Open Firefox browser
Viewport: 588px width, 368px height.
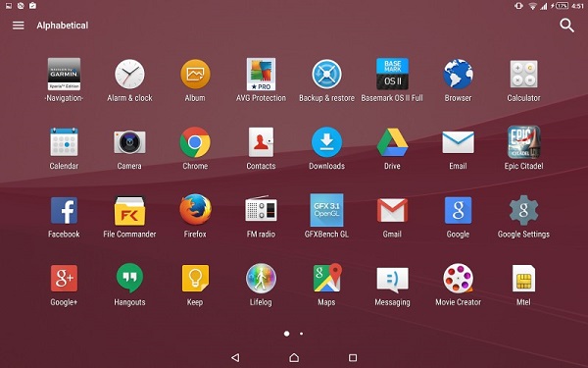pos(195,210)
